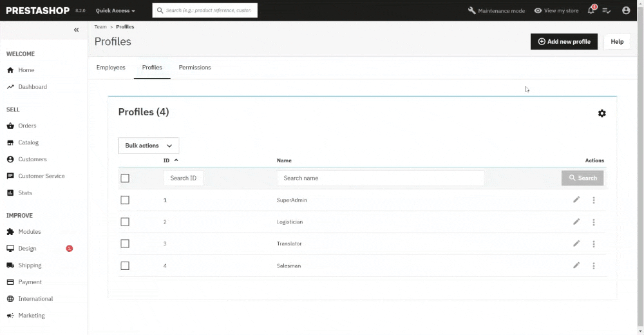
Task: Edit the SuperAdmin profile via pencil icon
Action: click(576, 200)
